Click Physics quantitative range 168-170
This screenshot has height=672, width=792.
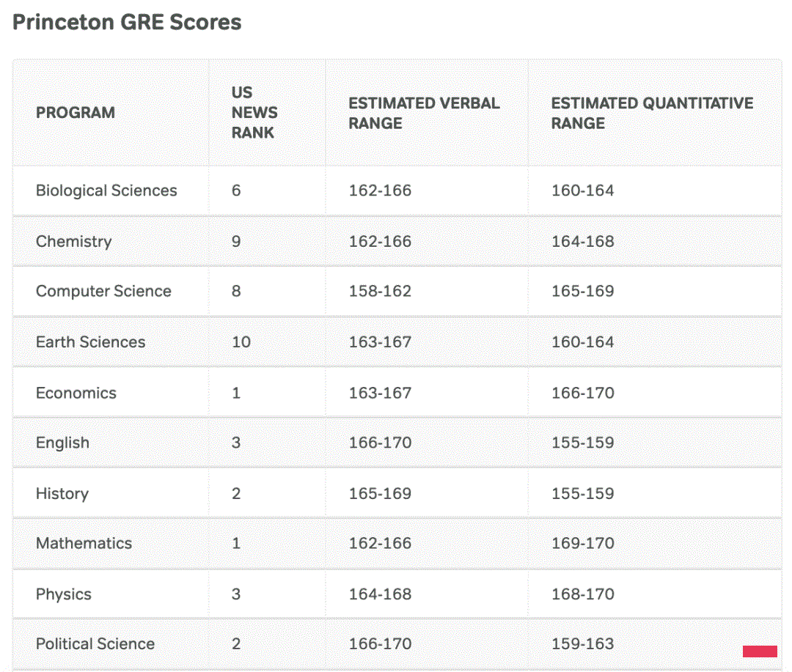582,594
